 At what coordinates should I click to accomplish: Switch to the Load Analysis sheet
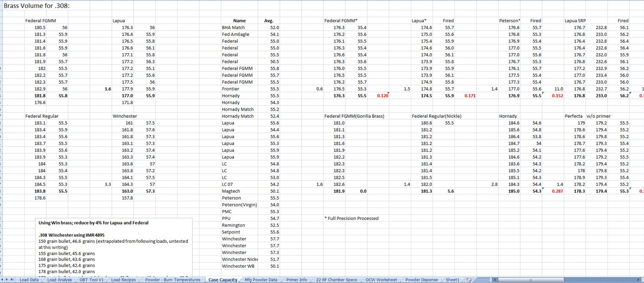pos(59,280)
